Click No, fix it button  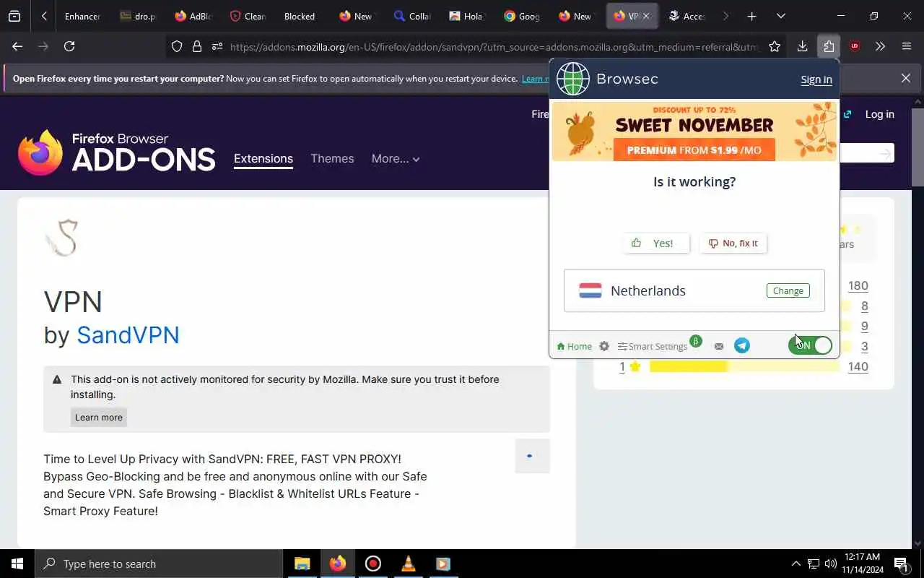(x=733, y=243)
